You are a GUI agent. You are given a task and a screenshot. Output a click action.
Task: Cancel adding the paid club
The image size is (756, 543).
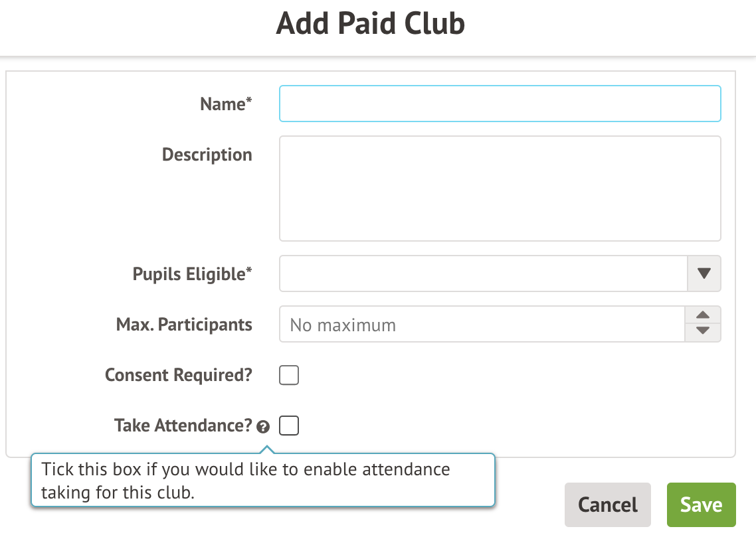[607, 504]
